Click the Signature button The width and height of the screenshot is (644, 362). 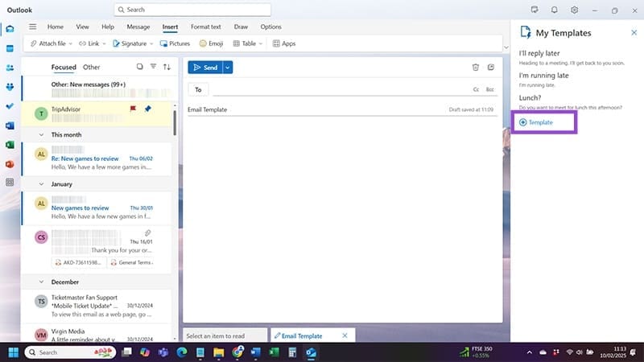coord(130,43)
